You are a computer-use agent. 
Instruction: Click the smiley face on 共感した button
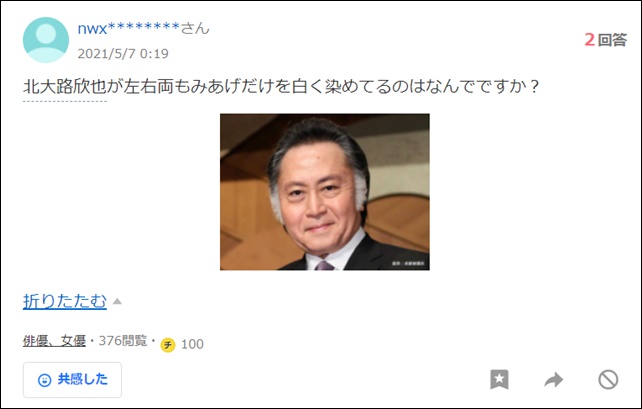click(x=45, y=380)
